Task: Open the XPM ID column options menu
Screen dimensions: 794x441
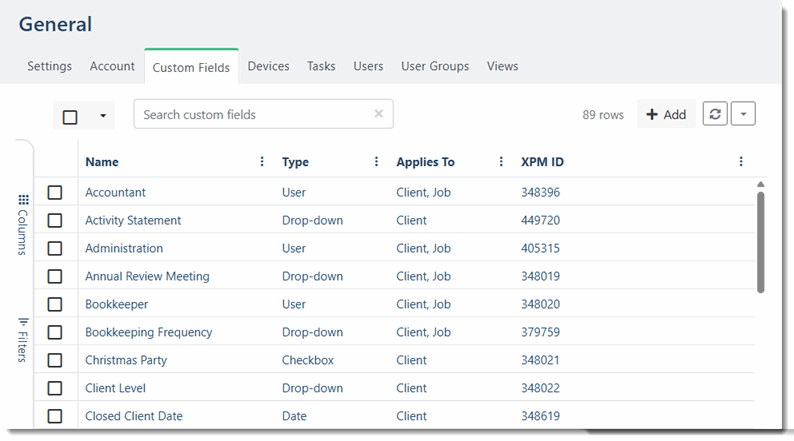Action: (x=741, y=162)
